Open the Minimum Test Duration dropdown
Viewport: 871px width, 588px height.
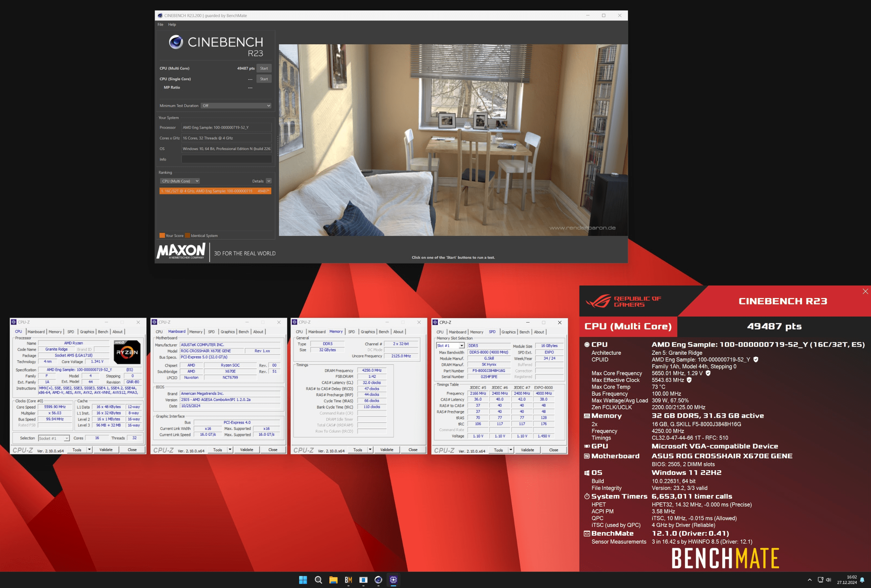click(236, 106)
